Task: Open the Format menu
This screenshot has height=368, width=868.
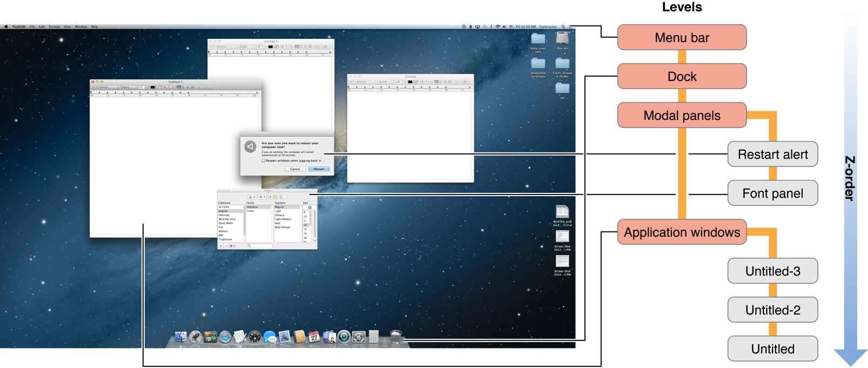Action: pos(54,26)
